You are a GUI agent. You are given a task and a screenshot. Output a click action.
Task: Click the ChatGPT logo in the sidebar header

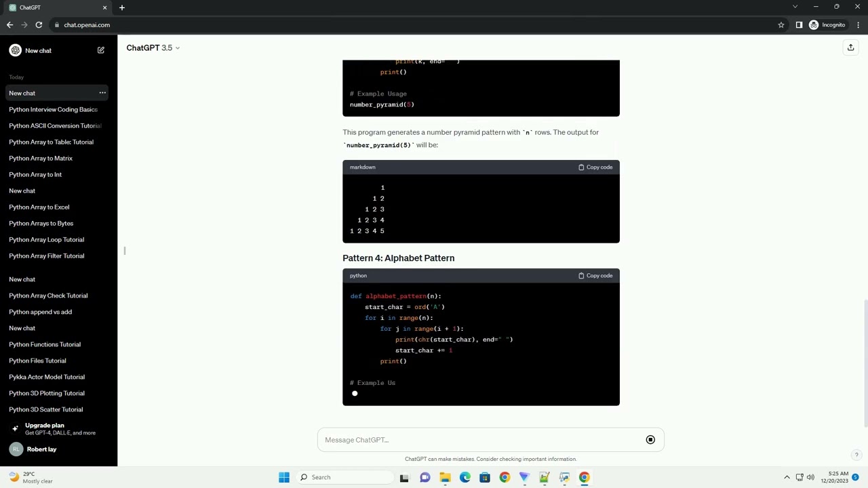click(15, 50)
